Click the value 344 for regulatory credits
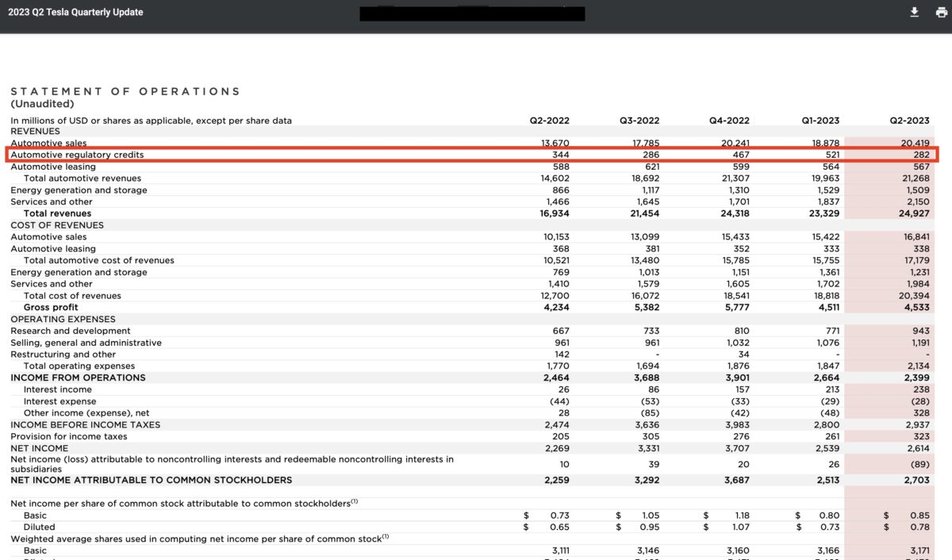952x560 pixels. (561, 155)
